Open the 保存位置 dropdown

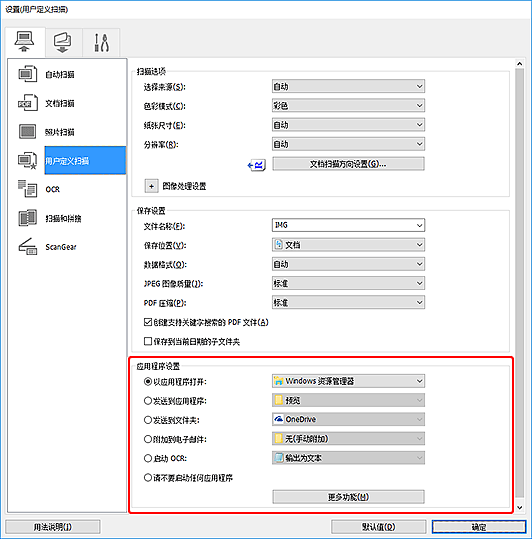pyautogui.click(x=348, y=245)
